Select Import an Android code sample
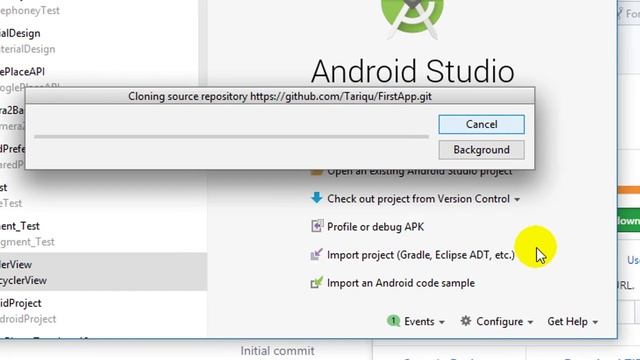Image resolution: width=640 pixels, height=360 pixels. coord(401,283)
